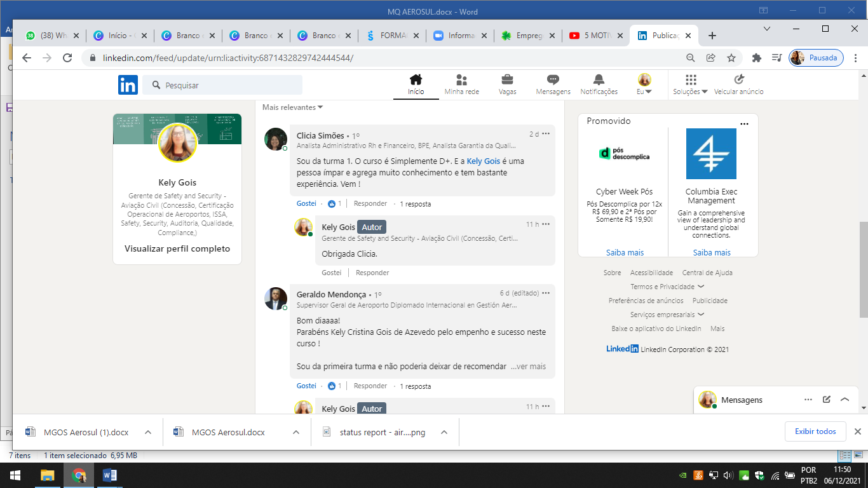This screenshot has width=868, height=488.
Task: Expand the Soluções menu
Action: point(691,91)
